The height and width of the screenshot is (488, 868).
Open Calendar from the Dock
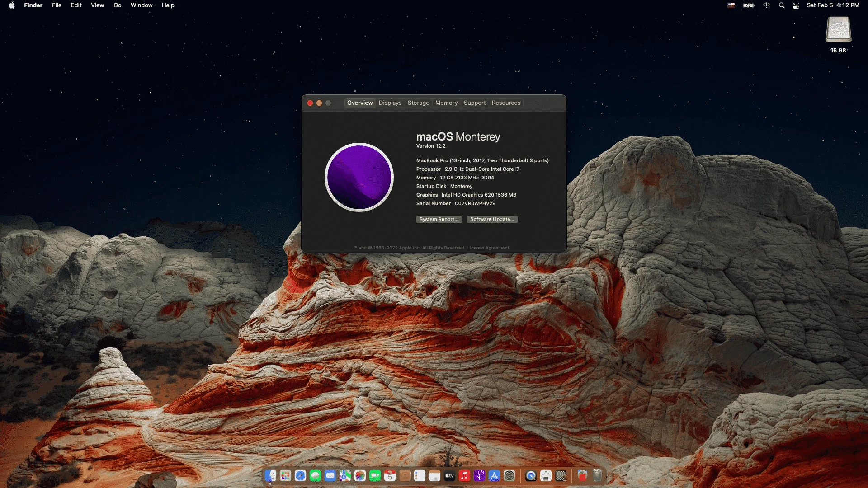[390, 475]
